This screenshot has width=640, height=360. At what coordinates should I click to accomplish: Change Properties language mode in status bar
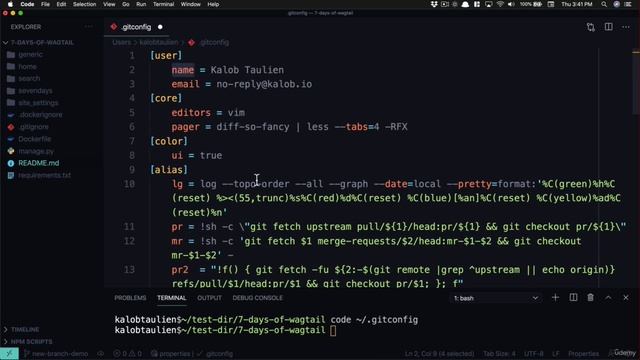(583, 353)
